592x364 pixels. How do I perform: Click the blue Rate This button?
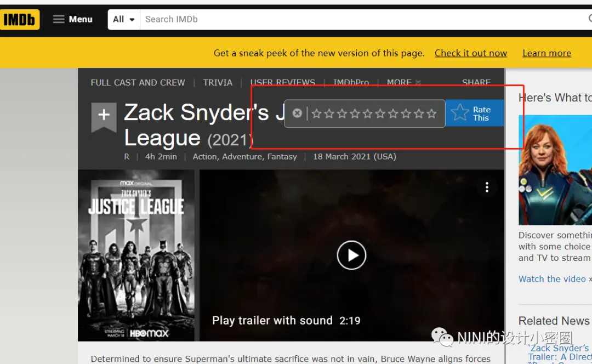[475, 113]
